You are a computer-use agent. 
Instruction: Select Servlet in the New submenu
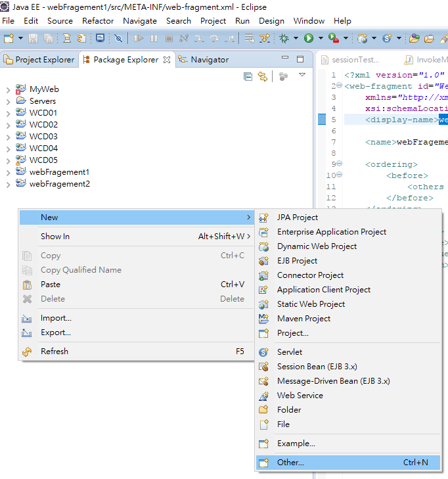(x=348, y=352)
